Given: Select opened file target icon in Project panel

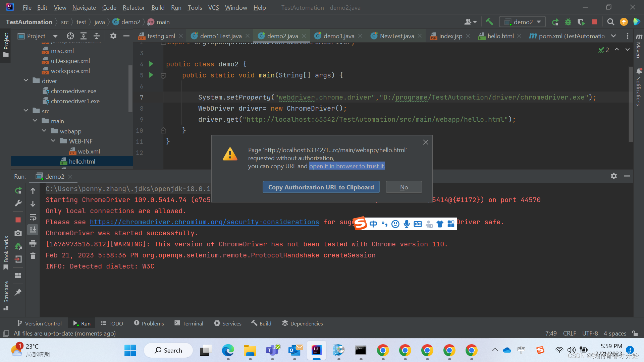Looking at the screenshot, I should coord(70,36).
